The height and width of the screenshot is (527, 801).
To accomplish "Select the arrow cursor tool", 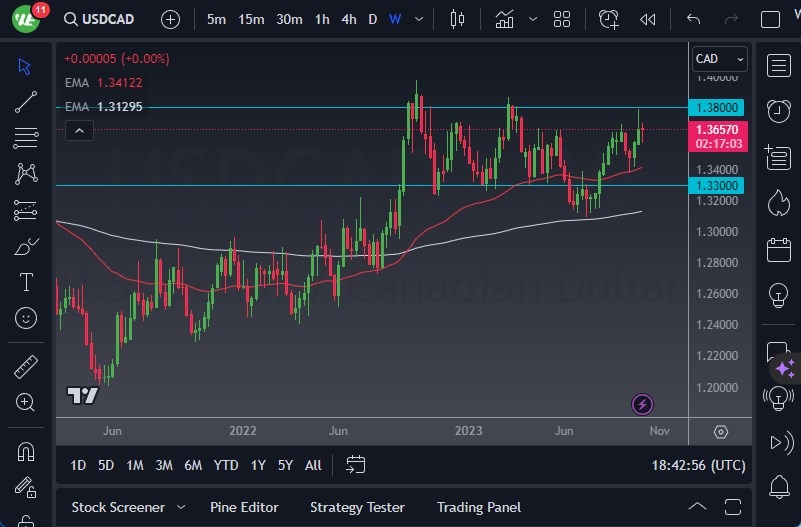I will [x=25, y=66].
